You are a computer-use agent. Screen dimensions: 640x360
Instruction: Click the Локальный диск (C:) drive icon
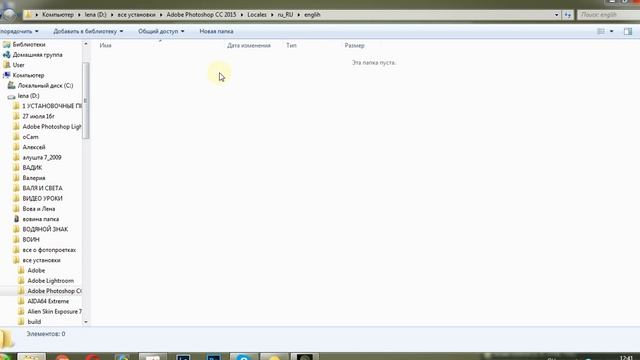click(x=11, y=85)
